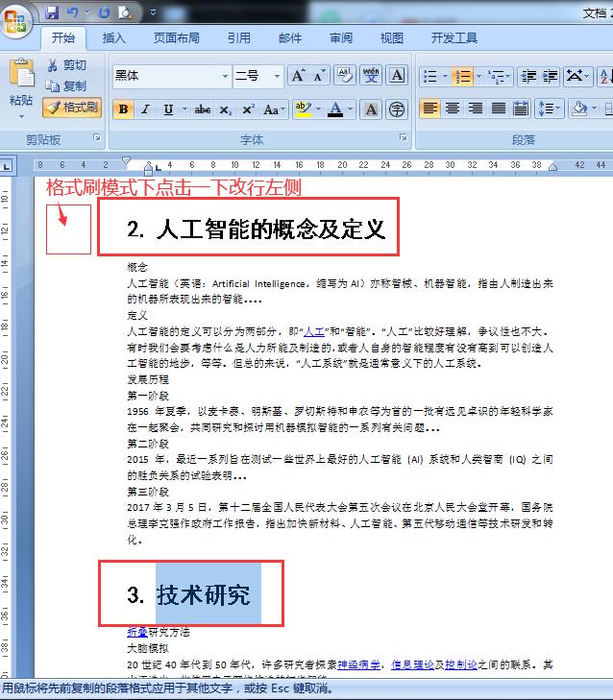Viewport: 613px width, 700px height.
Task: Click the 信息理论 hyperlink
Action: click(413, 664)
